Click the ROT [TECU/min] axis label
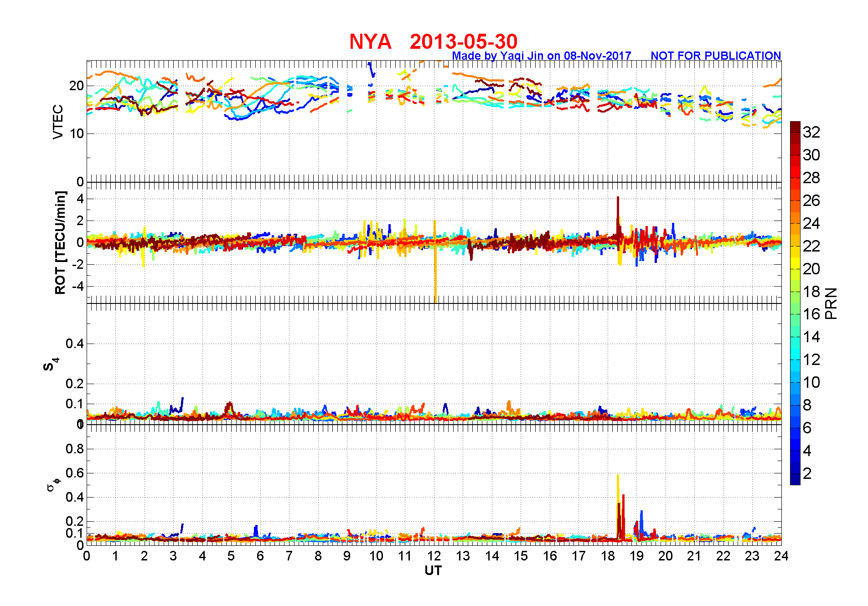 tap(60, 242)
